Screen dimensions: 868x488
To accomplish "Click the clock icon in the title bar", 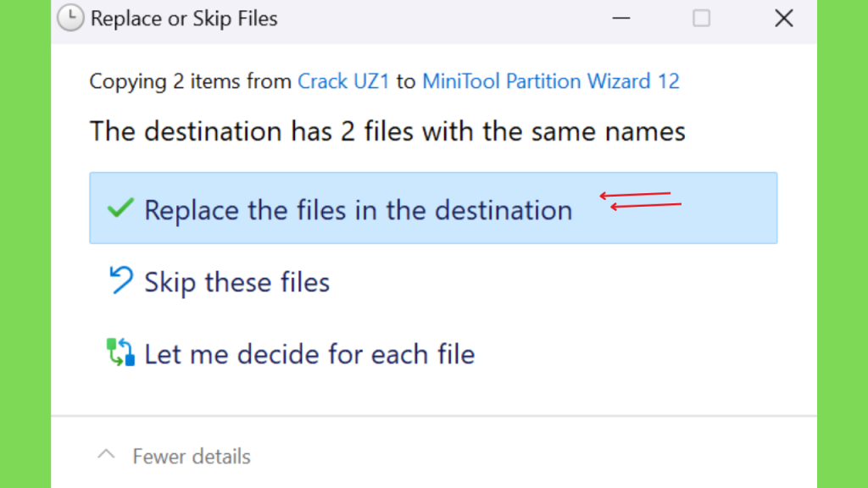I will coord(70,18).
